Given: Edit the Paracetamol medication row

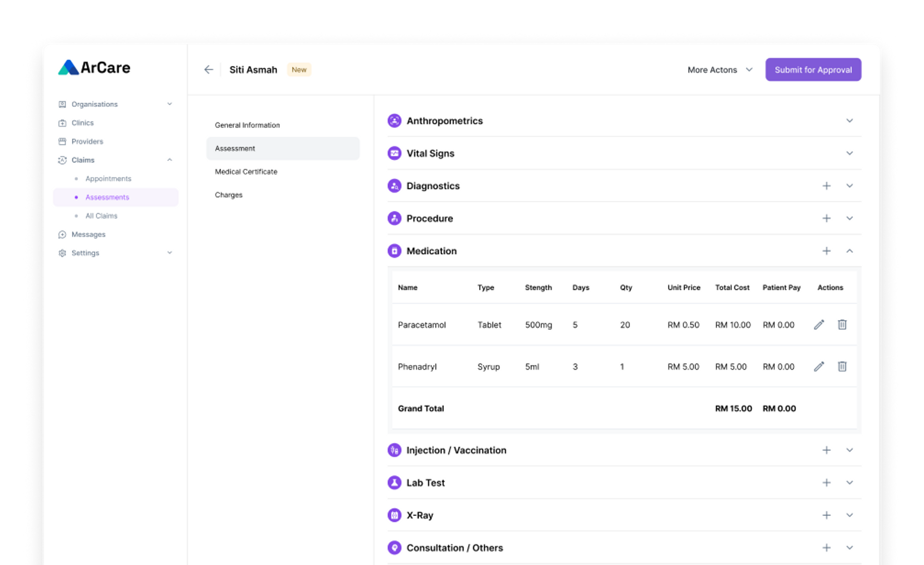Looking at the screenshot, I should click(x=819, y=324).
